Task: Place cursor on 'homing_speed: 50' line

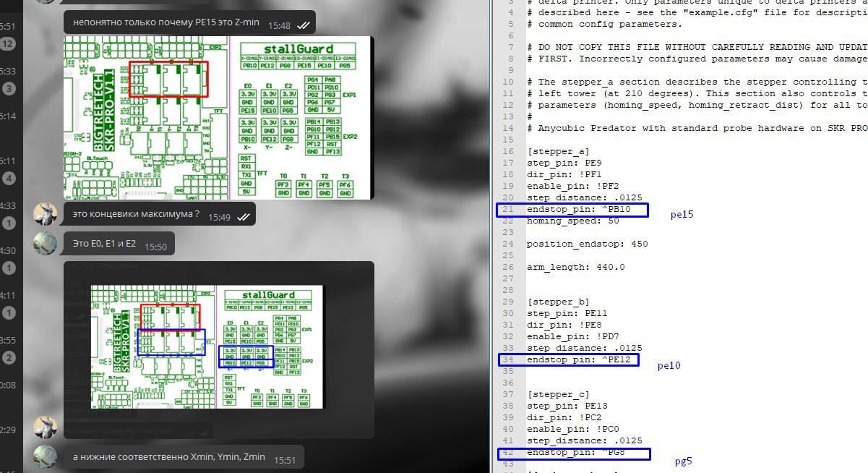Action: [x=572, y=221]
